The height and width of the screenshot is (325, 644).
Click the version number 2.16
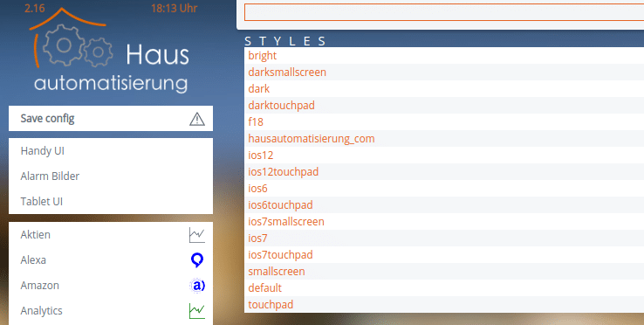[x=35, y=8]
